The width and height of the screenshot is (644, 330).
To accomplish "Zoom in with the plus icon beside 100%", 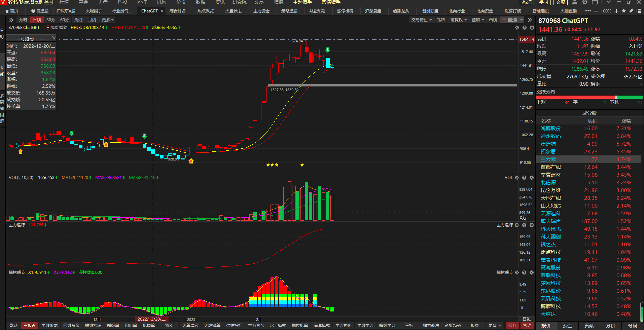I will 616,11.
